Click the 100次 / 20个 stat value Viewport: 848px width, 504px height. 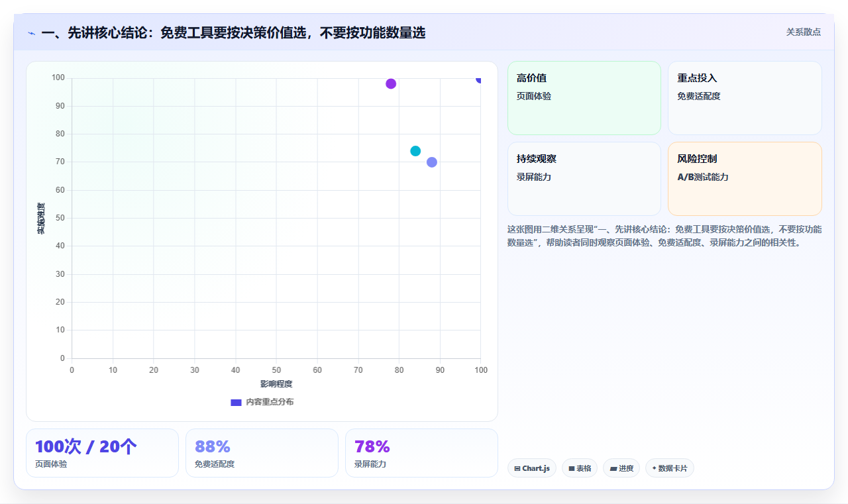86,447
